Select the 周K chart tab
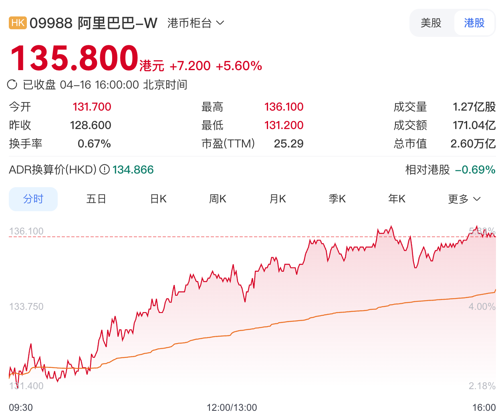 point(218,199)
